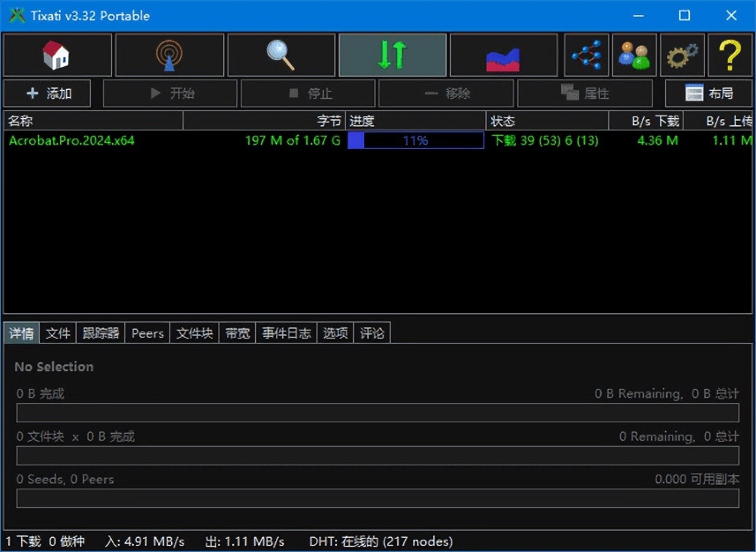Open the Channels antenna icon
The image size is (756, 552).
pos(170,55)
